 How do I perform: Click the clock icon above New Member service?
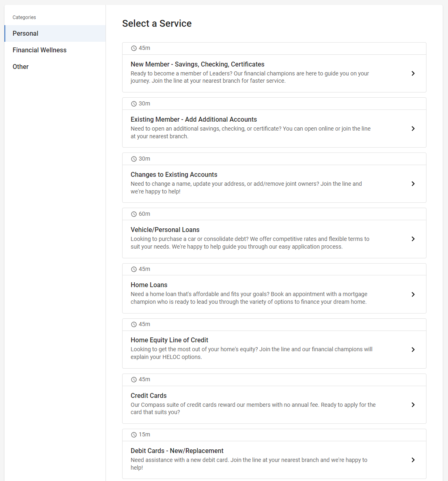(134, 48)
